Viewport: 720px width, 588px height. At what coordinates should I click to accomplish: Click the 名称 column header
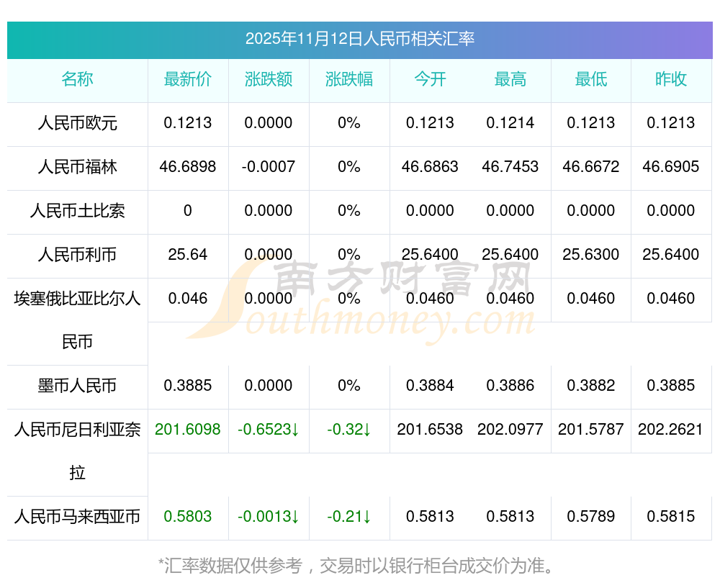point(77,79)
